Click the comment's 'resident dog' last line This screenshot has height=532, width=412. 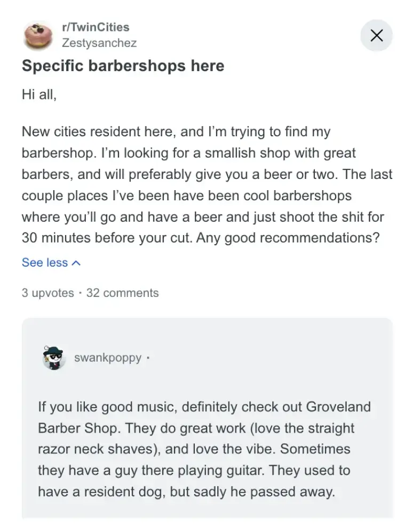[186, 492]
